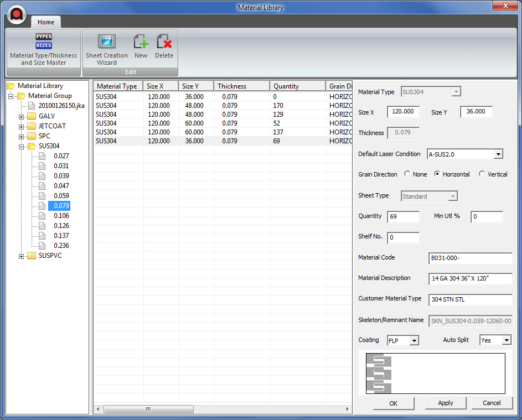Switch to the Home ribbon tab
Viewport: 522px width, 420px height.
[46, 22]
